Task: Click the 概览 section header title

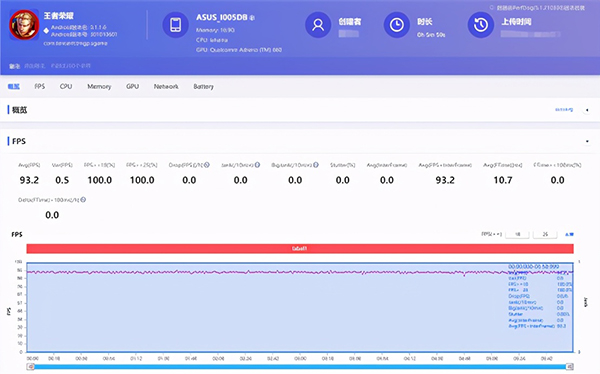Action: pos(20,110)
